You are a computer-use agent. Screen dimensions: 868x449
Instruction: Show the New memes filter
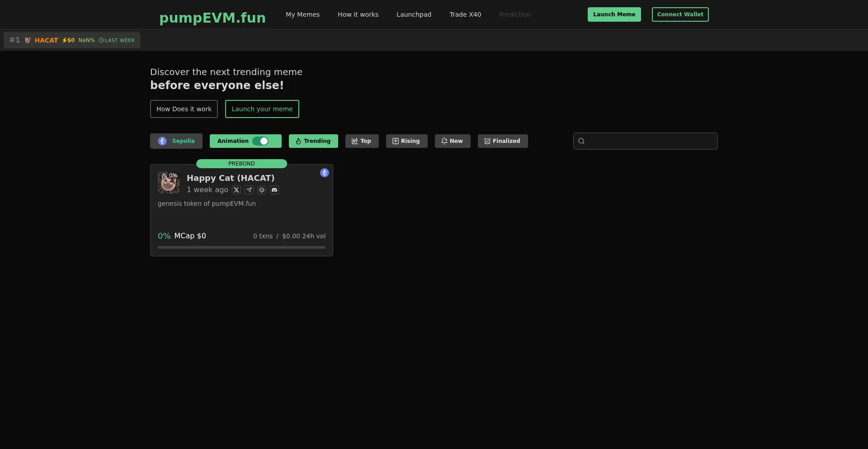453,141
